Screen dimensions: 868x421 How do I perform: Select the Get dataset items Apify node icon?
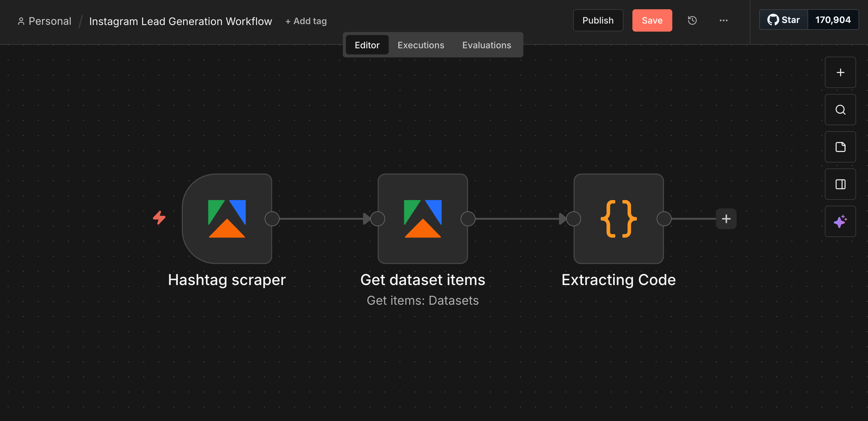pyautogui.click(x=422, y=219)
